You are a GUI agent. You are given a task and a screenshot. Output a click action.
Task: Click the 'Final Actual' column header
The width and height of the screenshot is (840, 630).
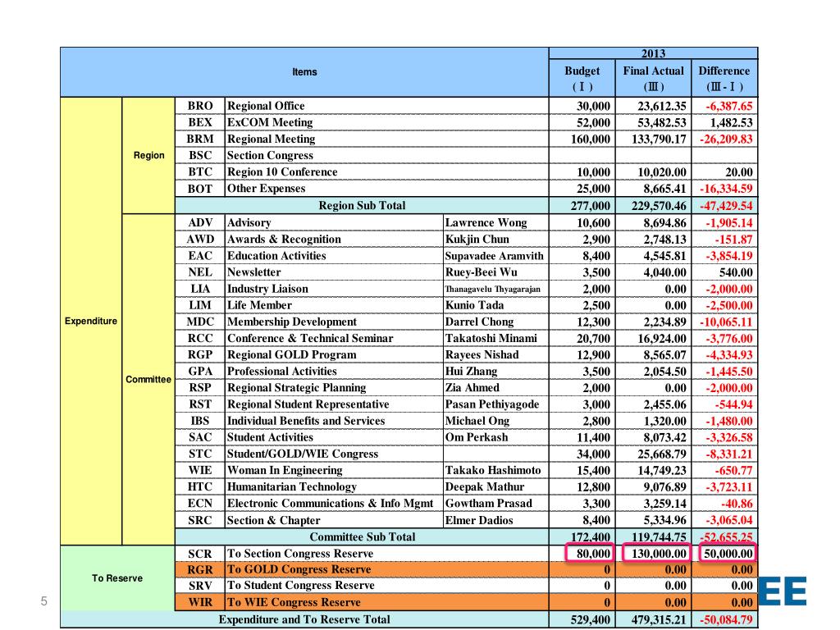tap(654, 78)
